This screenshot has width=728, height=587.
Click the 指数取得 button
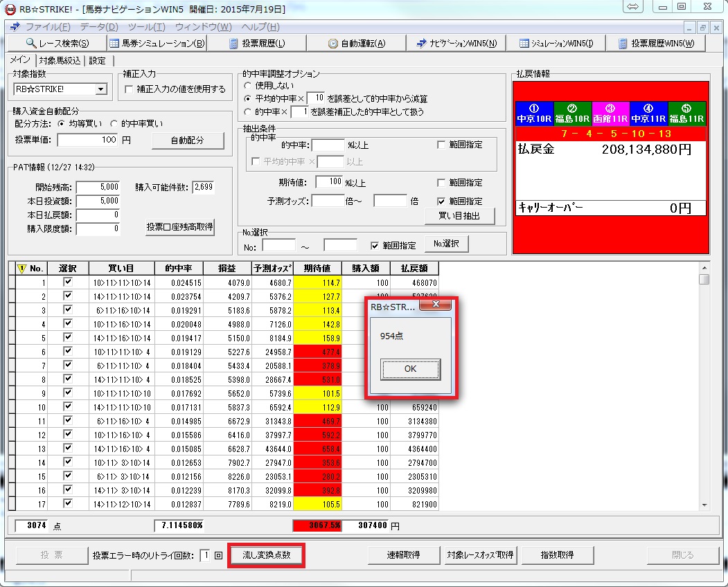pyautogui.click(x=557, y=555)
